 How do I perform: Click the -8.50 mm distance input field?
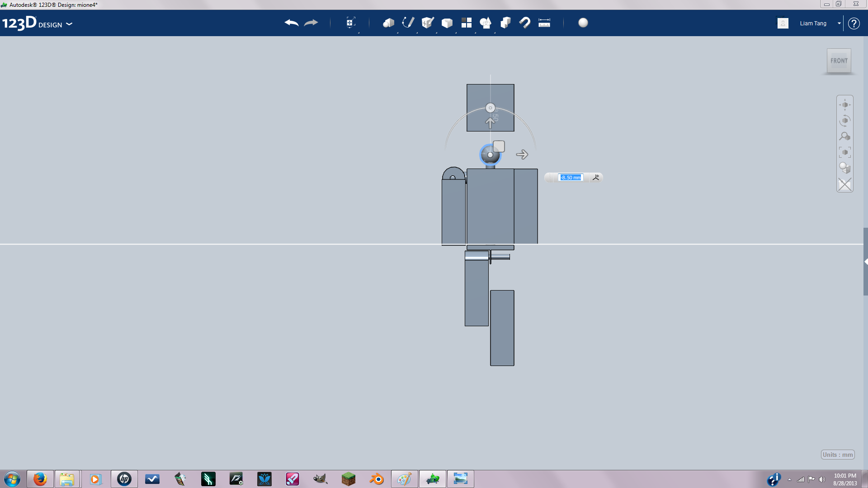click(x=571, y=178)
